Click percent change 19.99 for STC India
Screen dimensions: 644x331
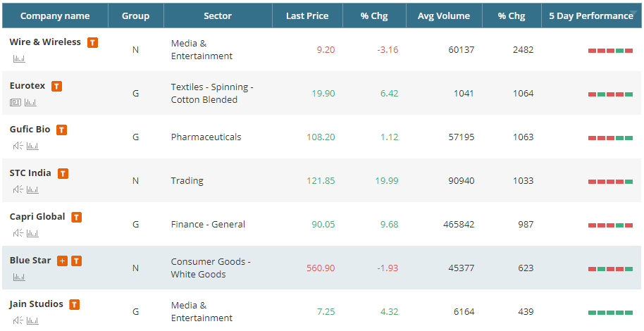tap(387, 181)
